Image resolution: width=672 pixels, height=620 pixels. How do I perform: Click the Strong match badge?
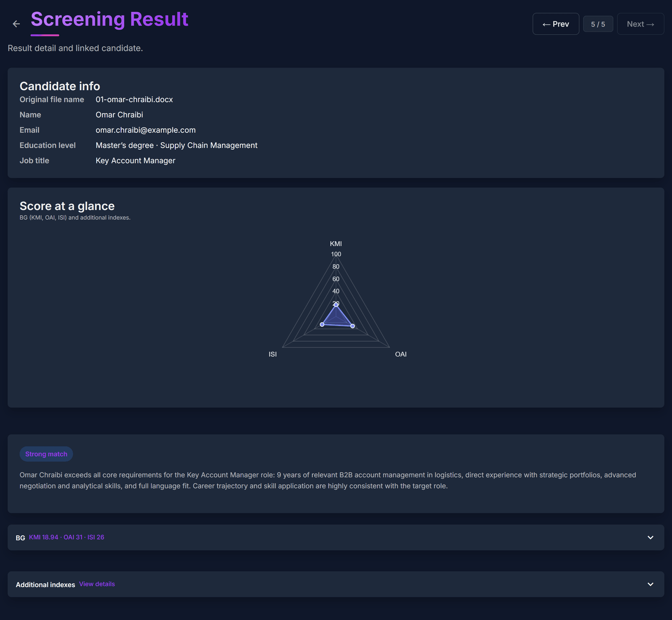point(46,454)
